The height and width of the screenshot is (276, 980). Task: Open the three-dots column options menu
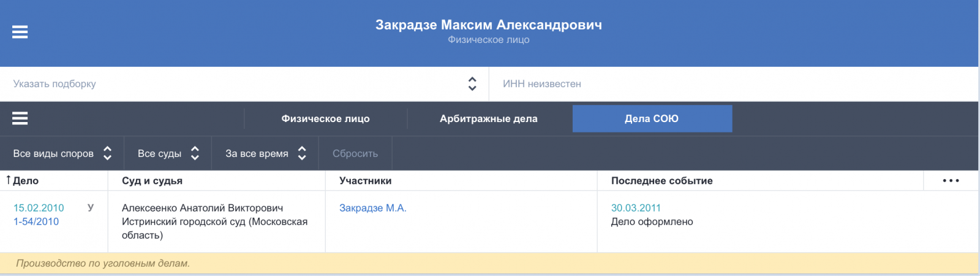(x=951, y=181)
